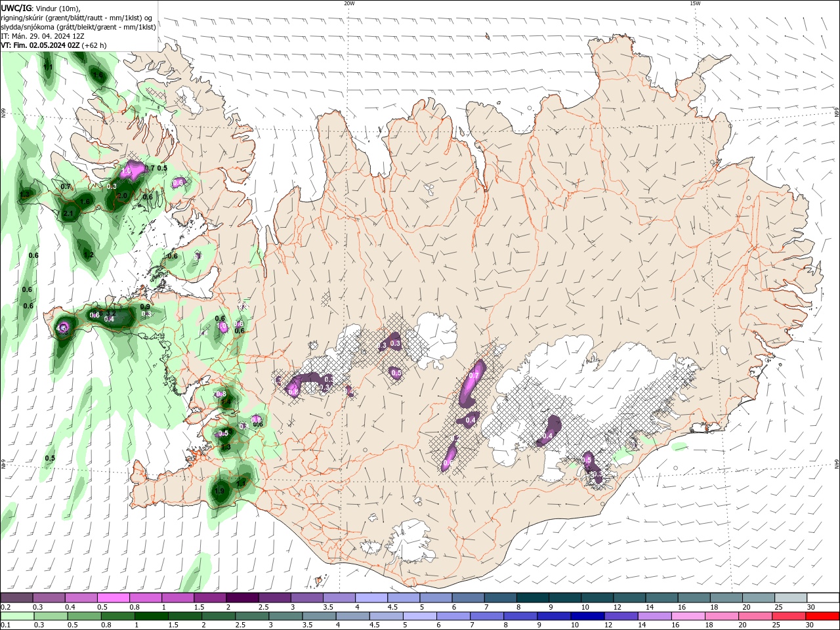Click the 2.1 rainfall value in the west
The width and height of the screenshot is (840, 630).
click(69, 213)
